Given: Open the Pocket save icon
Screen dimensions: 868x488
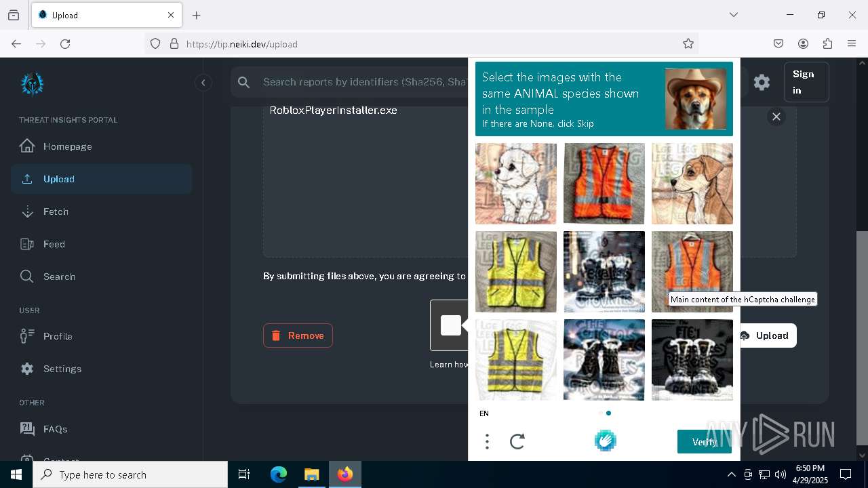Looking at the screenshot, I should [778, 43].
